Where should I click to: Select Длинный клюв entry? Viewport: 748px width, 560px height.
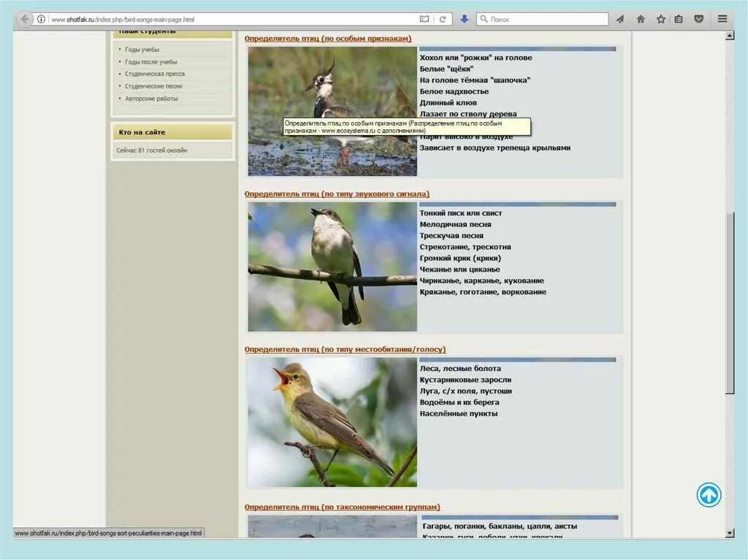(448, 103)
